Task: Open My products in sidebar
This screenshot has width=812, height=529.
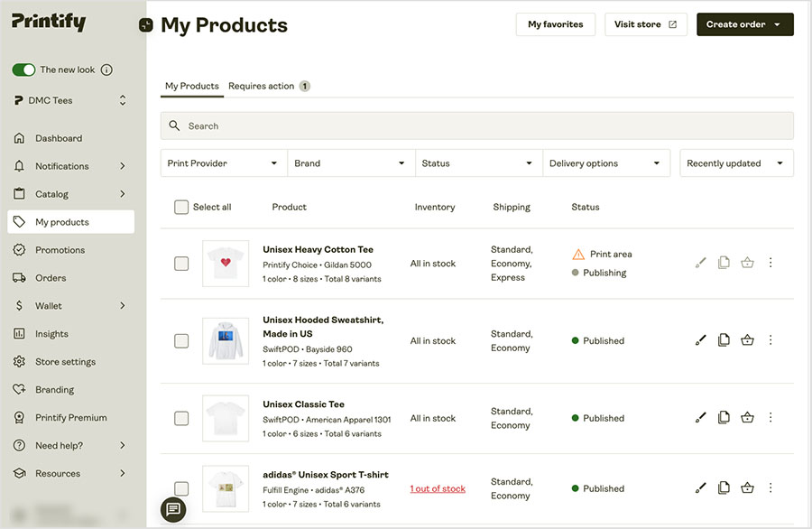Action: 71,222
